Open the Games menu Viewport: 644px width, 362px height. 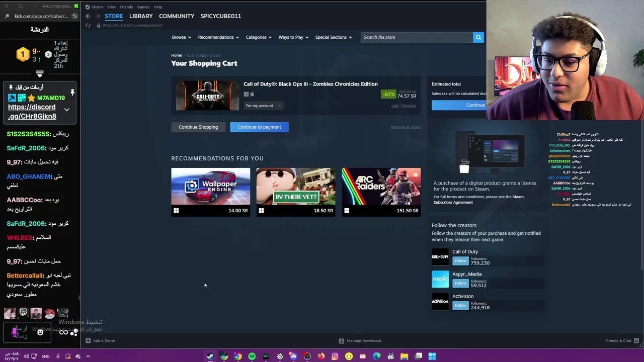(x=143, y=7)
